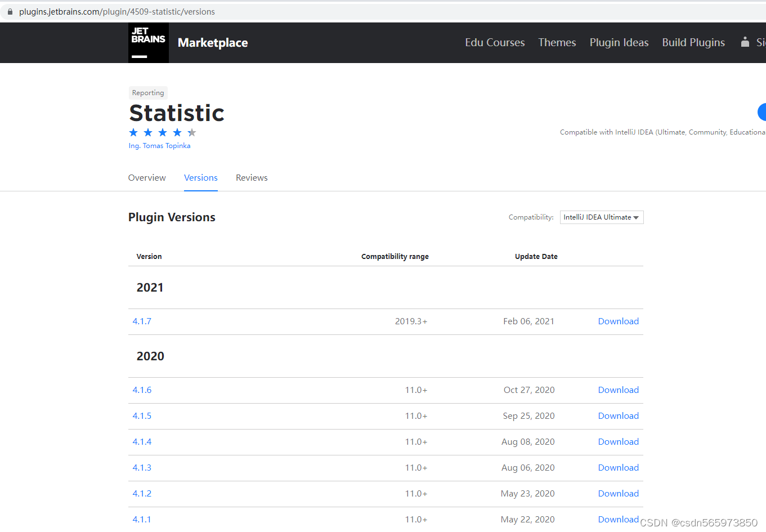Click the Sep 25, 2020 date cell
The height and width of the screenshot is (532, 766).
[529, 416]
